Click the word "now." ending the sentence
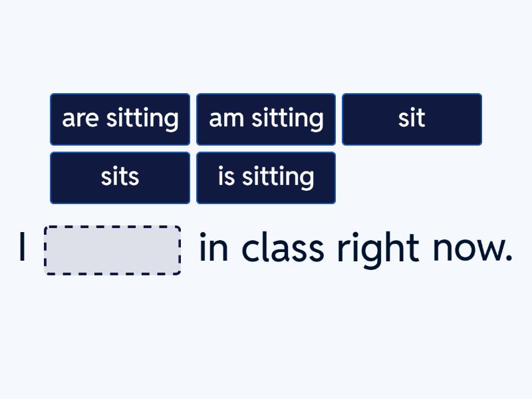Viewport: 532px width, 399px height. tap(472, 250)
